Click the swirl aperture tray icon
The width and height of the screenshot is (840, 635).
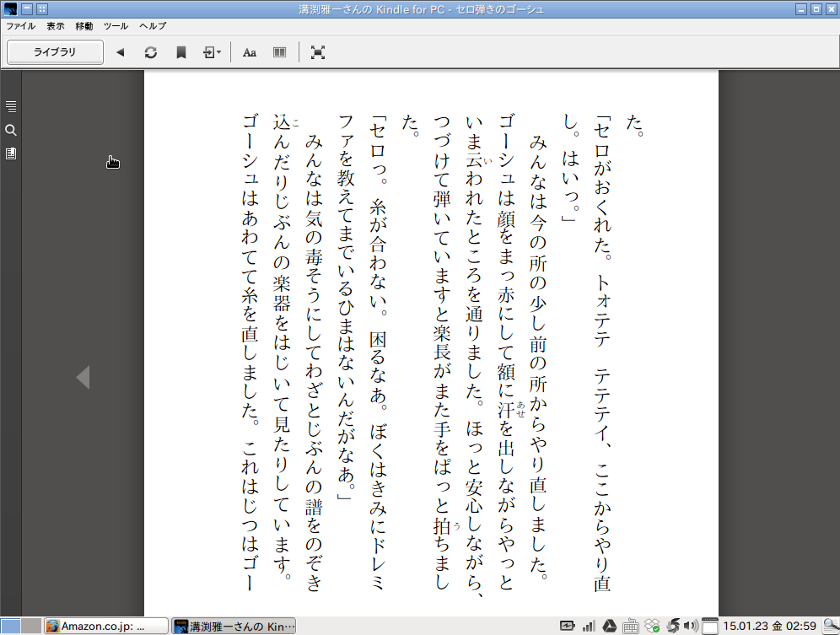(673, 626)
